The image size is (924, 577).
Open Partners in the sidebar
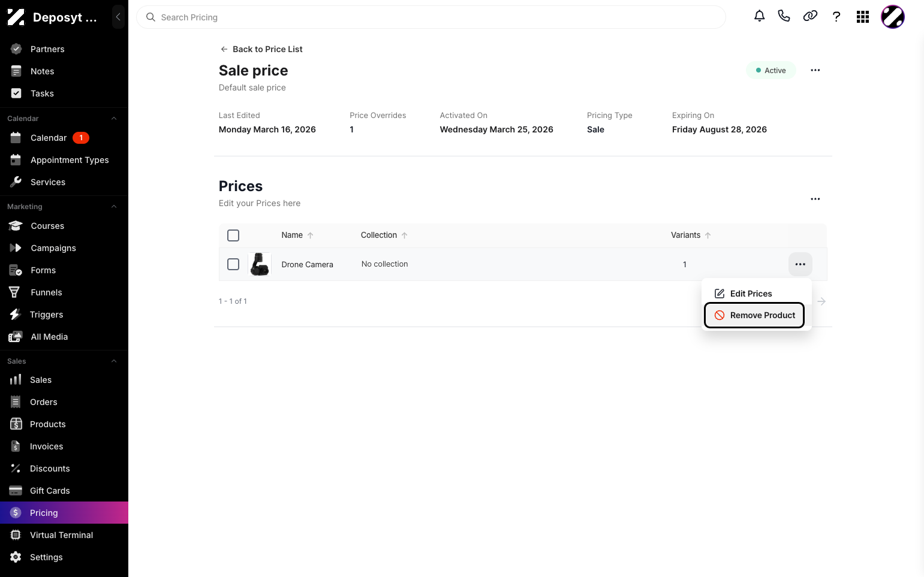click(x=64, y=49)
